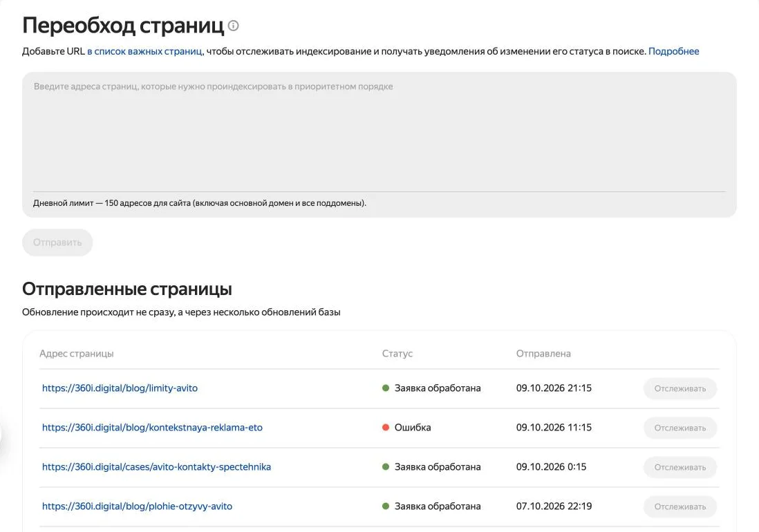Open the 'в список важных страниц' link

coord(145,51)
